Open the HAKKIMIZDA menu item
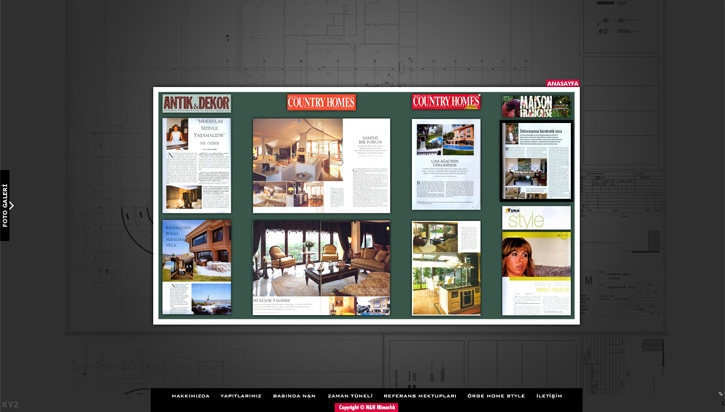Screen dimensions: 725x412 click(190, 396)
